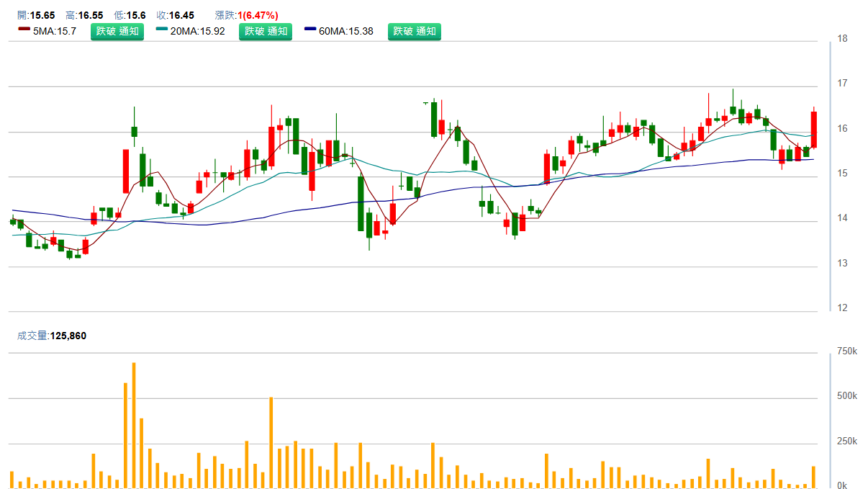Click the dark red 5MA legend line
The width and height of the screenshot is (868, 489).
[x=24, y=30]
